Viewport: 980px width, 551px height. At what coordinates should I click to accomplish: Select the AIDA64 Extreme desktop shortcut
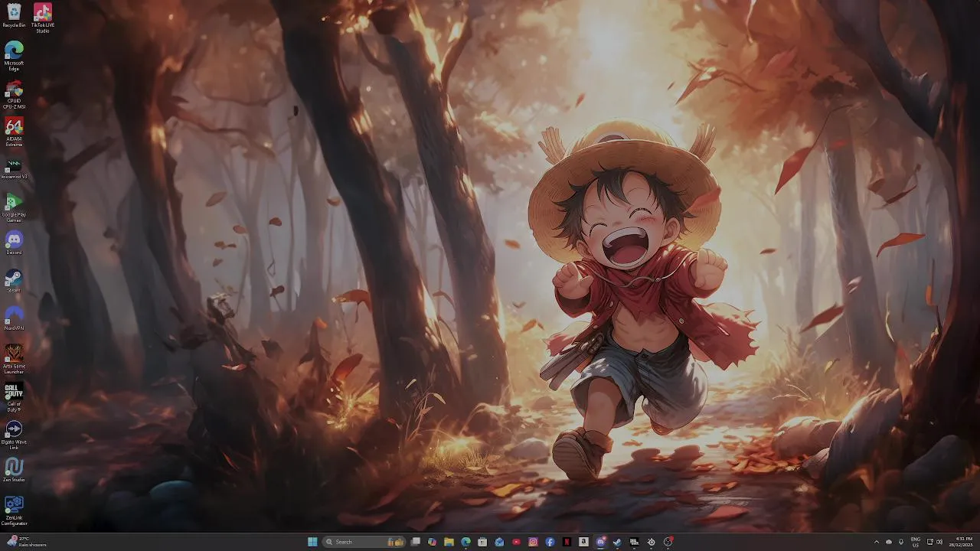point(14,132)
